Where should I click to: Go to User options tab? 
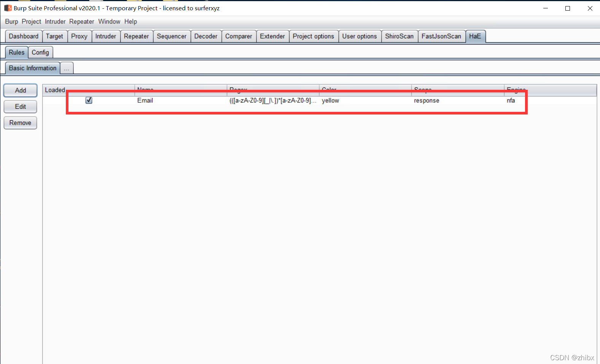point(360,36)
